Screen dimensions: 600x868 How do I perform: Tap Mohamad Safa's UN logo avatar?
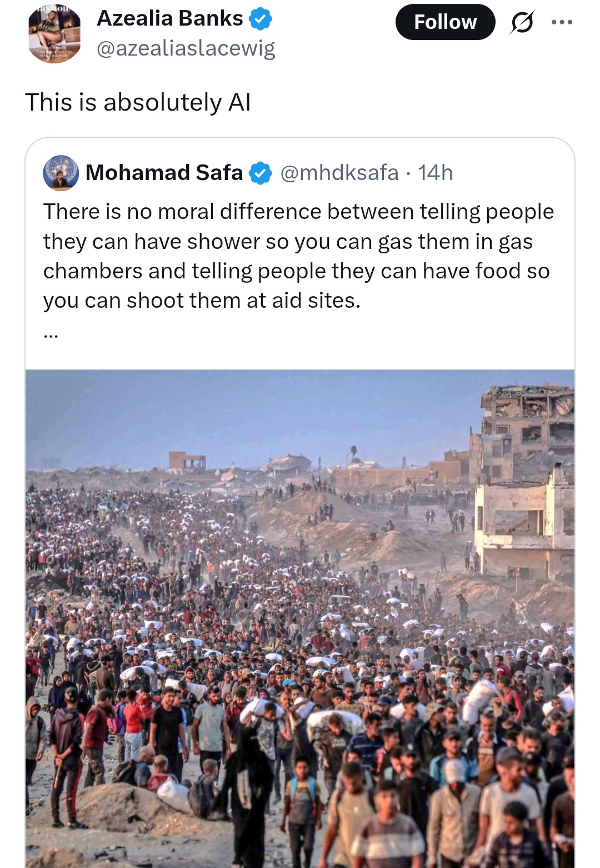(61, 173)
